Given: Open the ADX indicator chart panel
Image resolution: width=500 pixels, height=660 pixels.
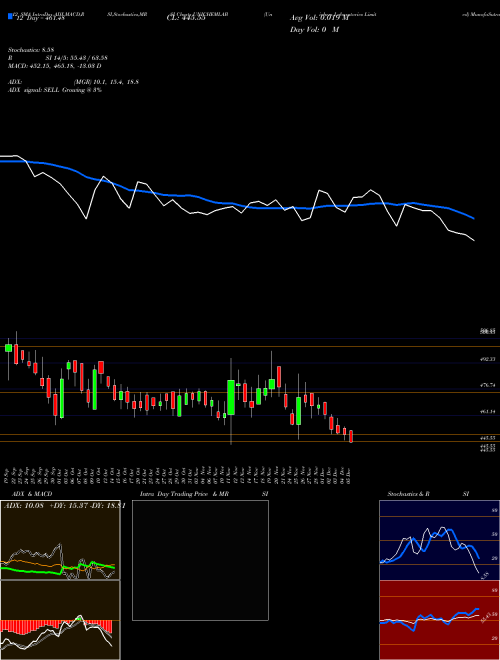Looking at the screenshot, I should click(60, 540).
